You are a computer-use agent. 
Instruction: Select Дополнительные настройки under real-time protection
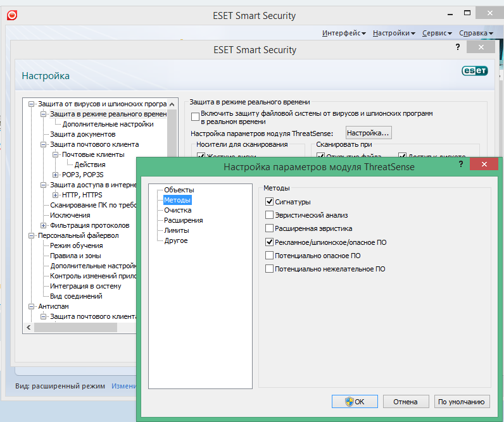tap(108, 124)
